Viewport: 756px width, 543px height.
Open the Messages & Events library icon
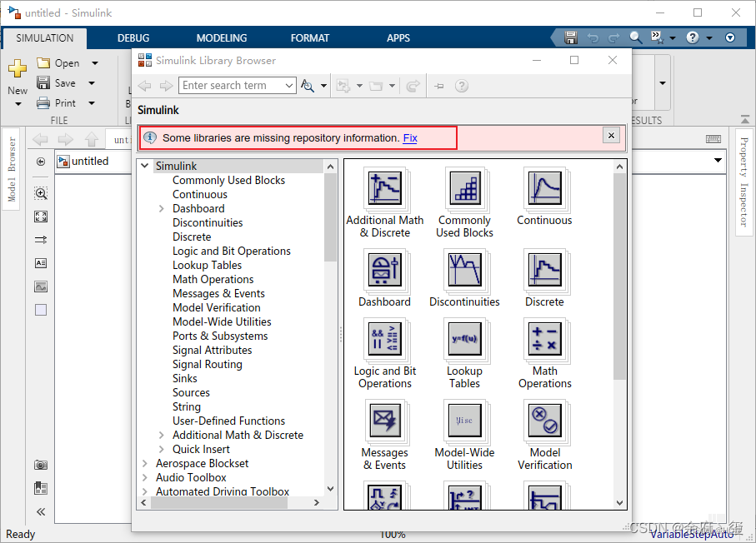[x=385, y=421]
